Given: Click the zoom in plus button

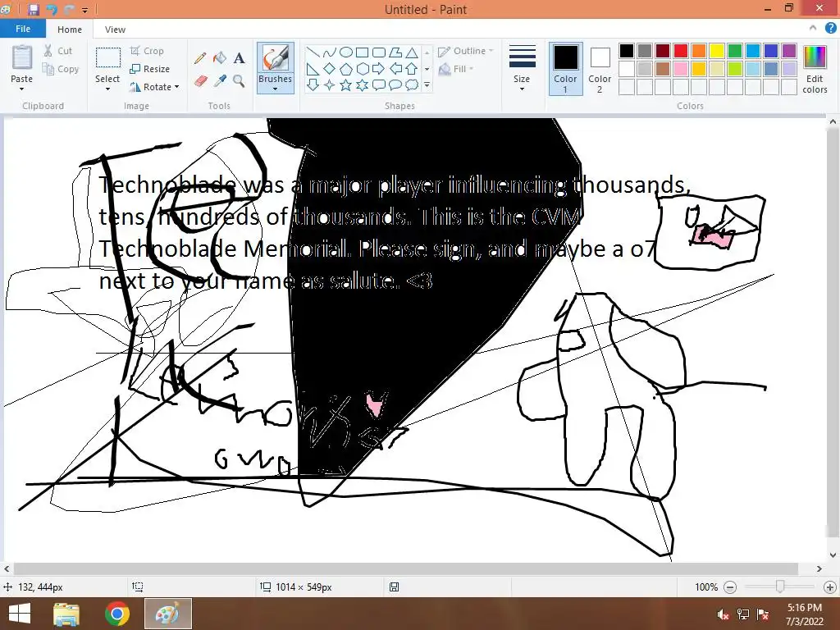Looking at the screenshot, I should (x=831, y=587).
